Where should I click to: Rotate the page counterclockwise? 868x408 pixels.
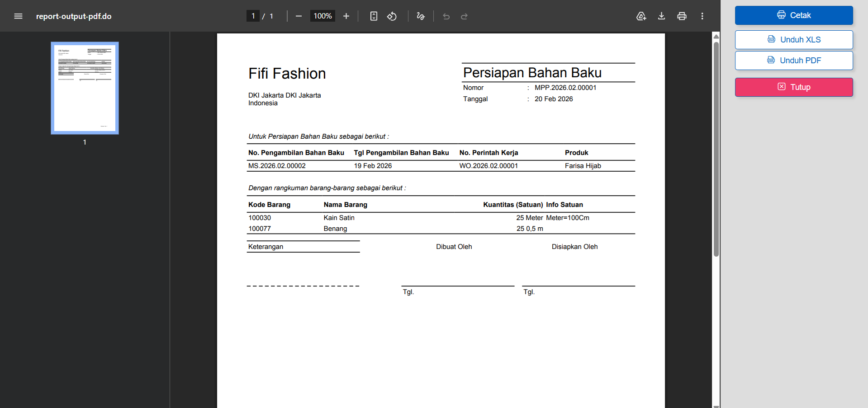pyautogui.click(x=392, y=16)
